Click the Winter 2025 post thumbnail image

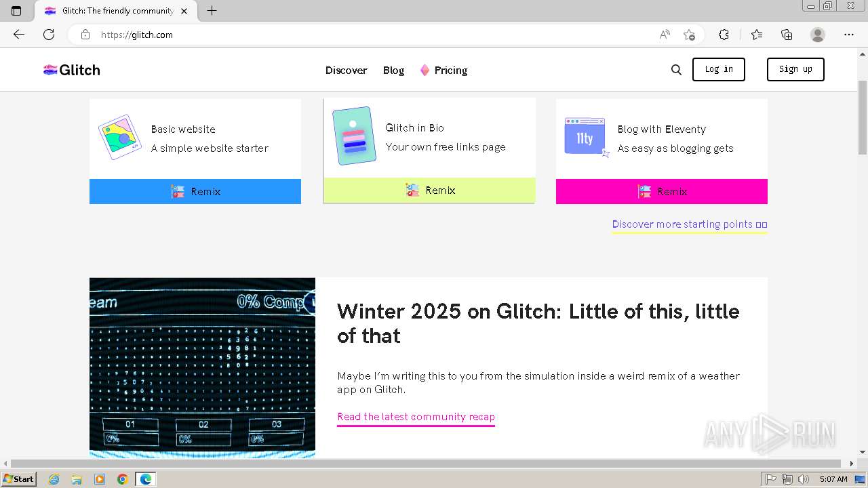[202, 367]
